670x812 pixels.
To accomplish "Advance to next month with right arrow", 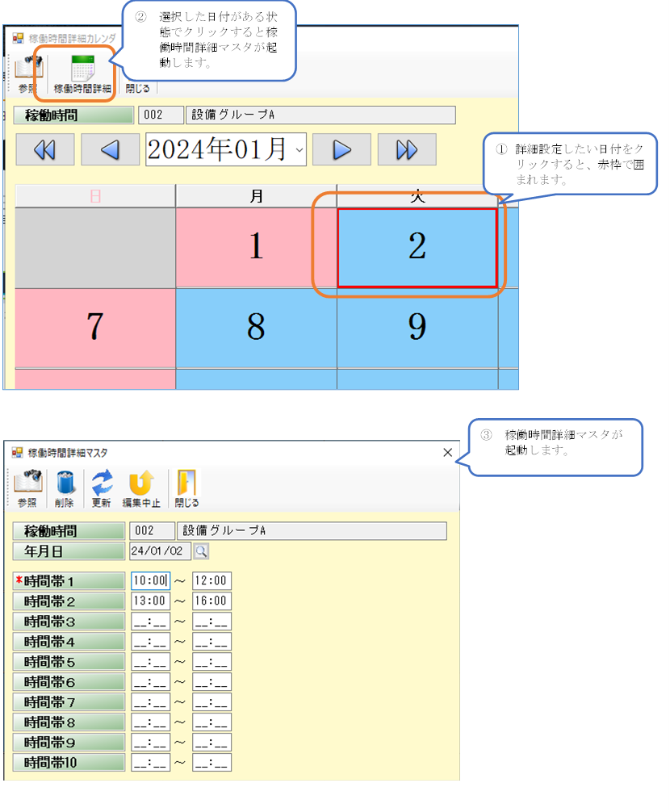I will [341, 149].
